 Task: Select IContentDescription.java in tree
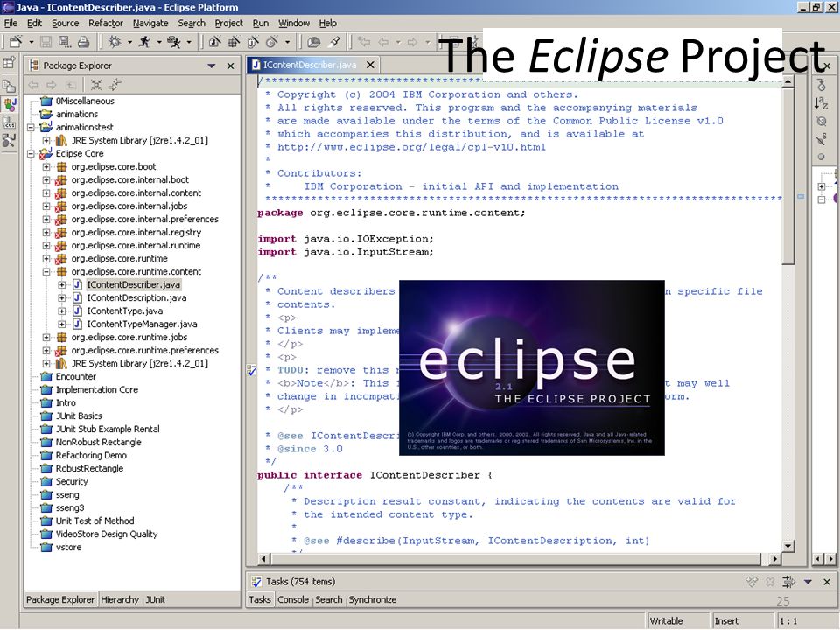click(136, 297)
